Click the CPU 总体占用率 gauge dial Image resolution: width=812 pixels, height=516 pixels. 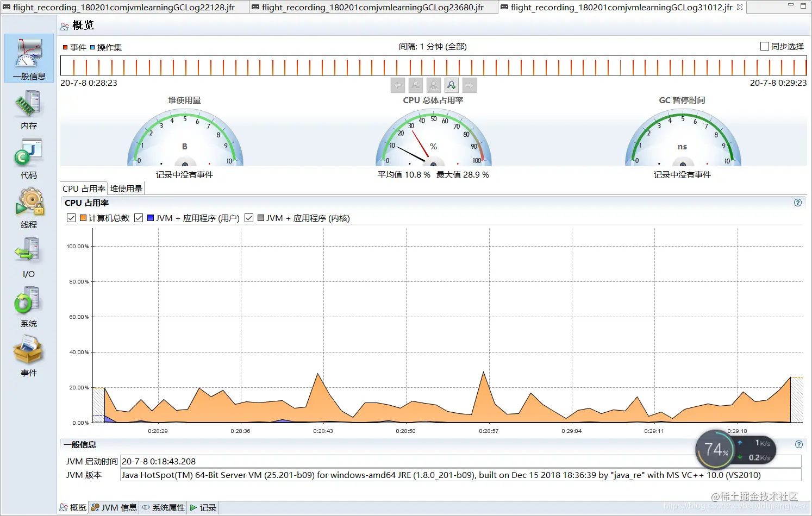433,139
